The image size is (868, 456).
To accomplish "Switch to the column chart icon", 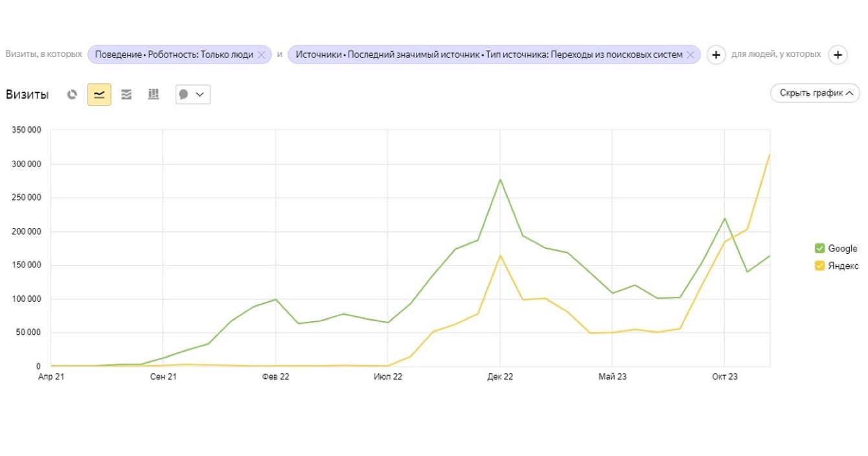I will coord(154,95).
